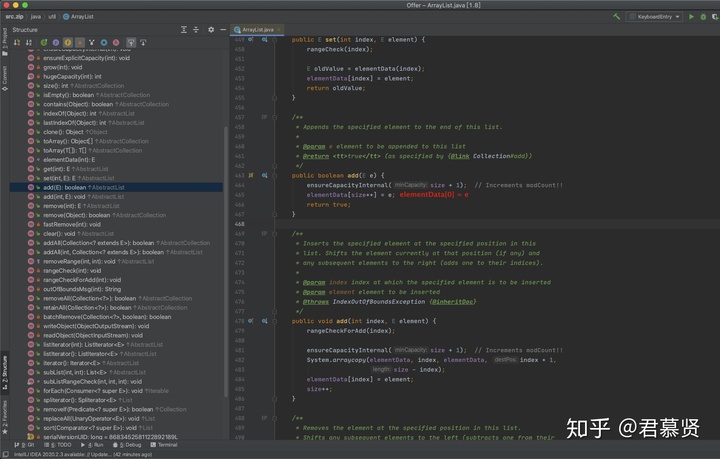Fold Javadoc comment at line 488
The height and width of the screenshot is (459, 720).
point(275,418)
